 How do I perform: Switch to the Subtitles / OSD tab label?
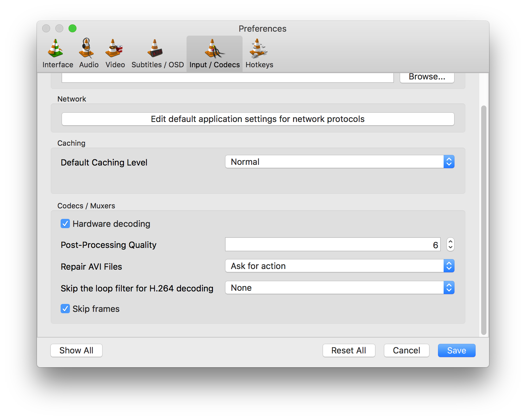tap(158, 65)
